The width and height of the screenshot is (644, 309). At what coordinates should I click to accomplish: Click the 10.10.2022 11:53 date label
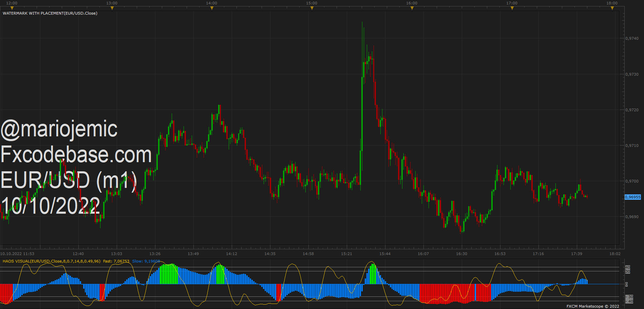pyautogui.click(x=17, y=254)
